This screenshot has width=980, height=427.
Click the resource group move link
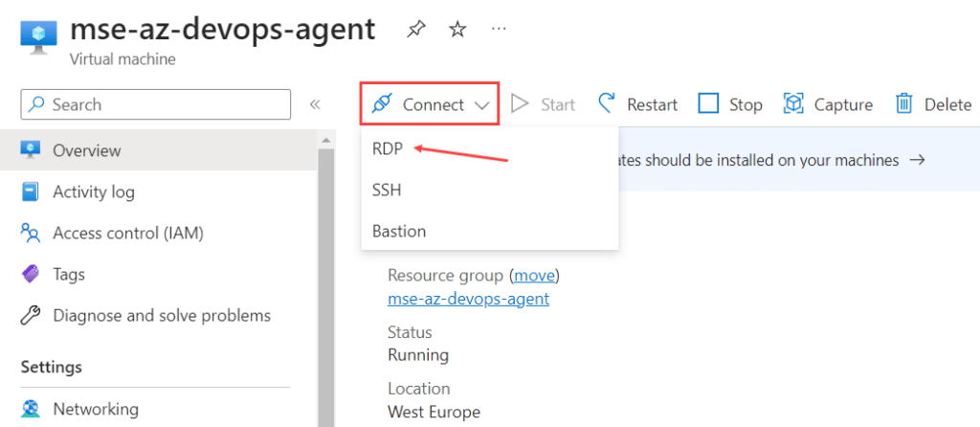click(534, 275)
